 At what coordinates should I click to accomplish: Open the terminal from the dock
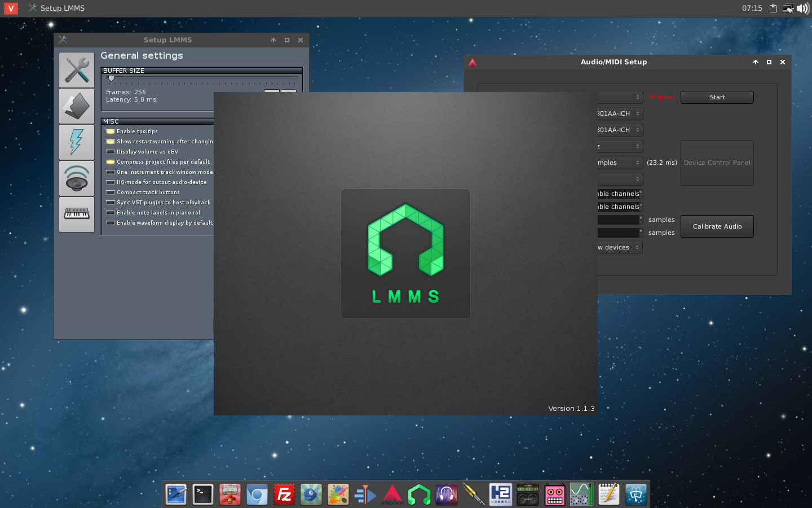pyautogui.click(x=203, y=494)
